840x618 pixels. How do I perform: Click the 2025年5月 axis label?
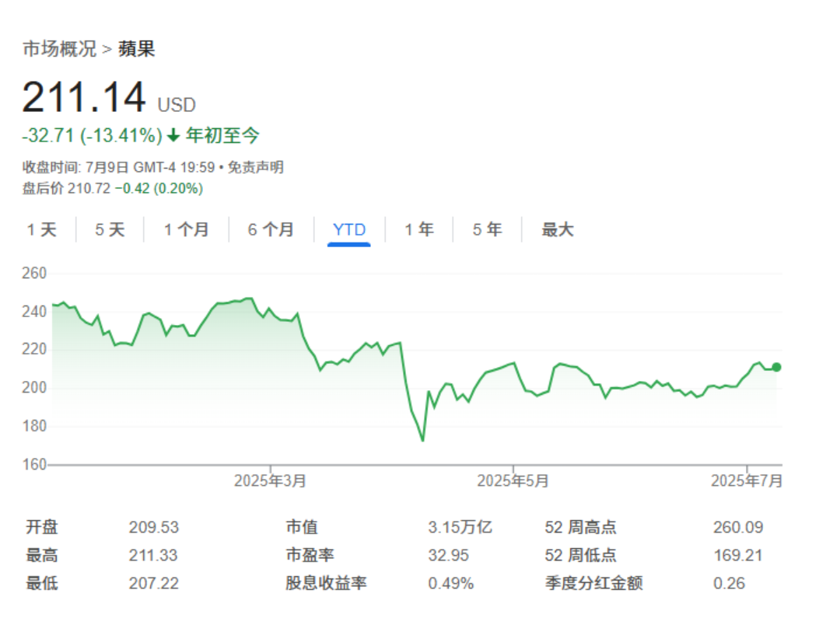513,481
